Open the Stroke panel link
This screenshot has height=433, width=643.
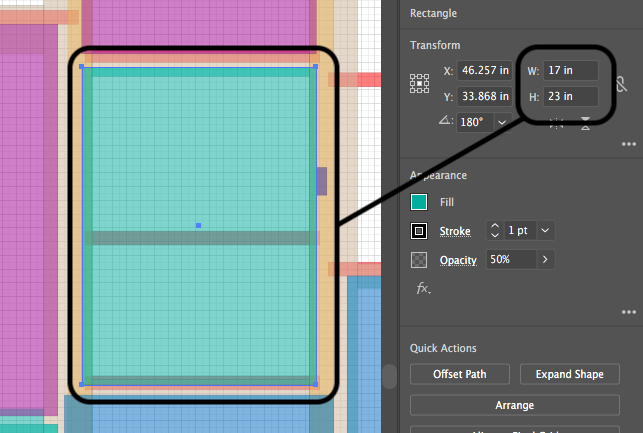455,231
